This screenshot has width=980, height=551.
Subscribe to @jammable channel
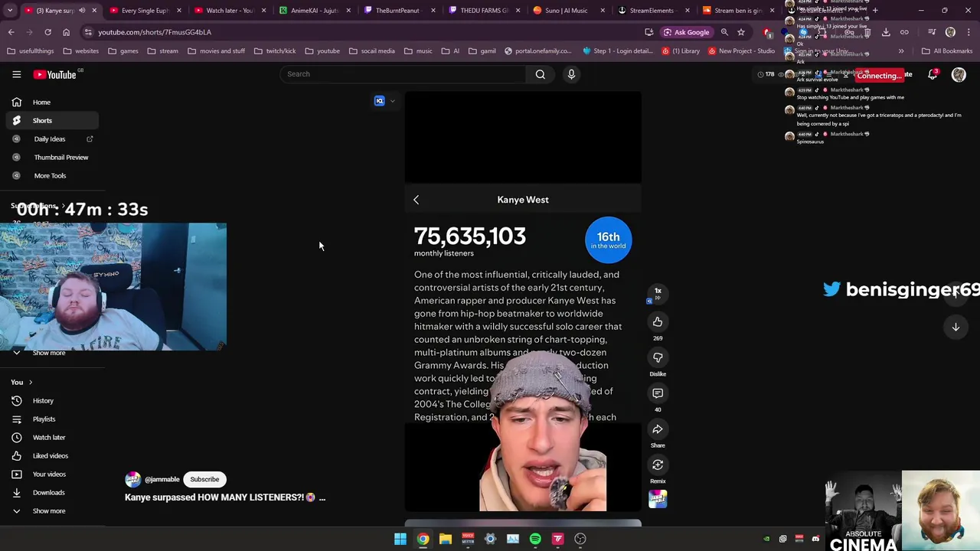pyautogui.click(x=204, y=479)
